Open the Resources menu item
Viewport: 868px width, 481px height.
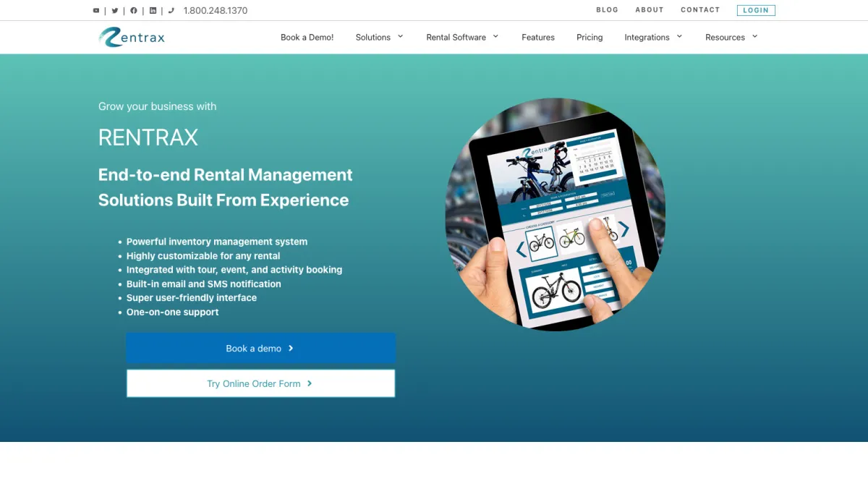click(725, 38)
